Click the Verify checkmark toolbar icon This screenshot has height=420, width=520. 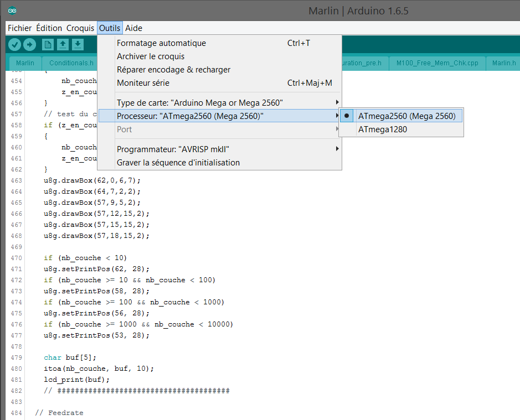[14, 44]
